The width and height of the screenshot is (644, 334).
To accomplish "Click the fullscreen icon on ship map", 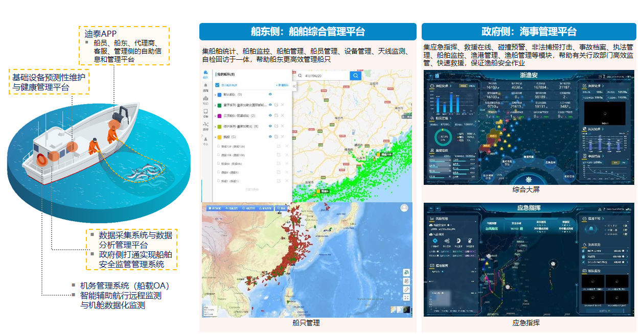I will coord(406,297).
